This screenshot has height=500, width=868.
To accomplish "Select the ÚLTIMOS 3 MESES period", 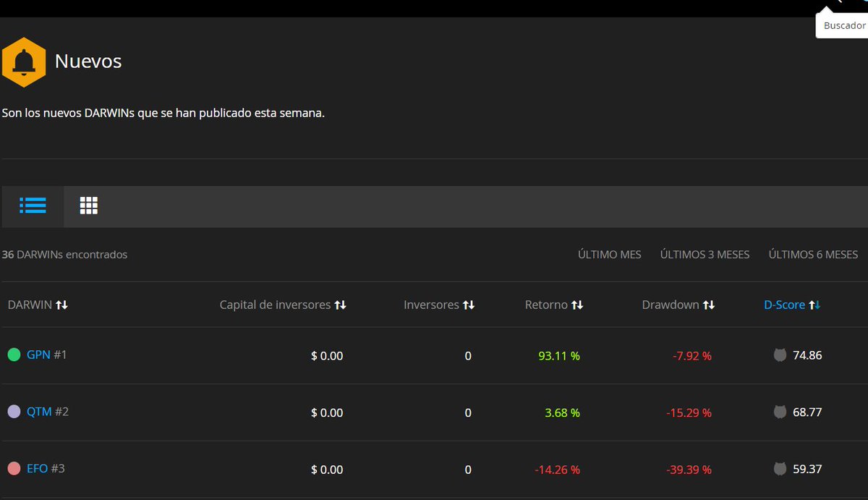I will [705, 255].
